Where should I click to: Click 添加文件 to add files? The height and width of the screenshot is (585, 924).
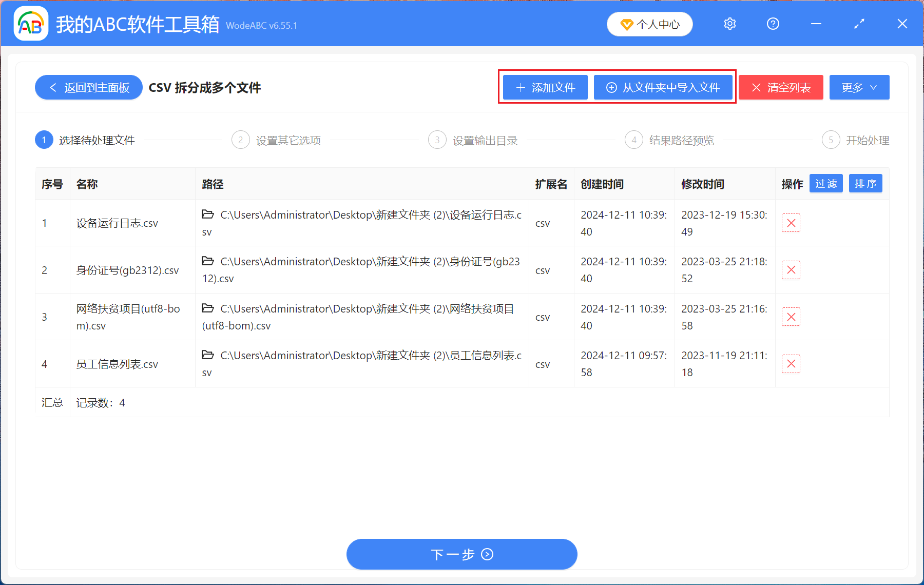pyautogui.click(x=545, y=87)
